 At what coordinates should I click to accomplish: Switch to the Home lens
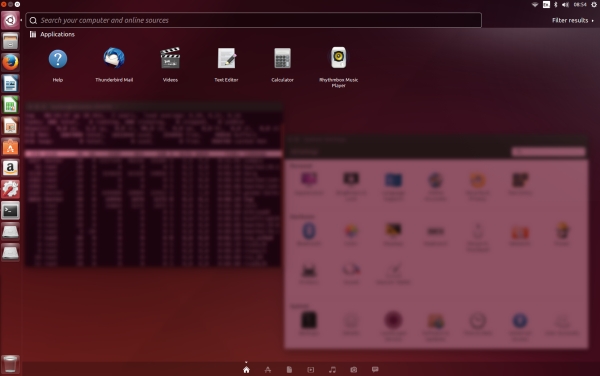[246, 369]
